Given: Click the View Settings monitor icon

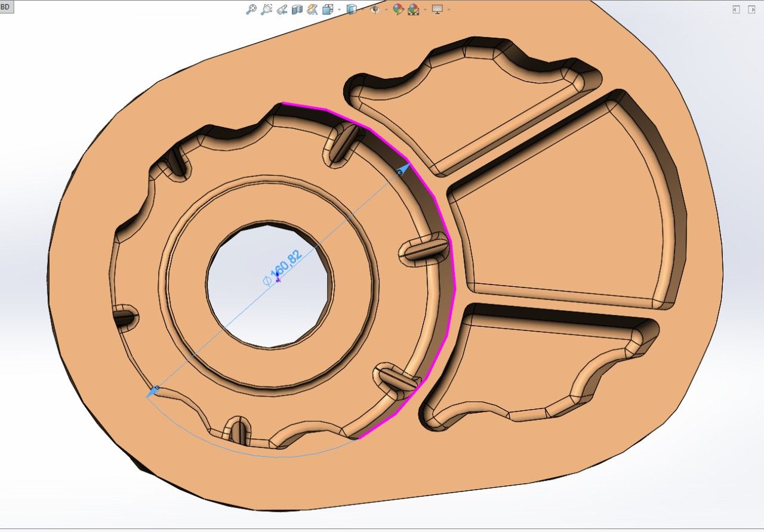Looking at the screenshot, I should click(437, 10).
